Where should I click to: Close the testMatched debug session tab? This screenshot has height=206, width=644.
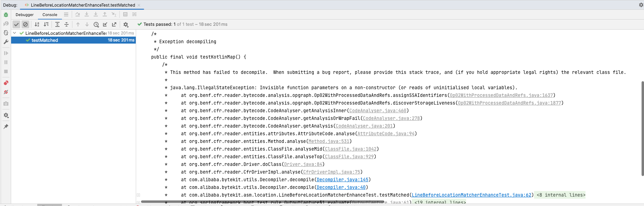click(139, 5)
